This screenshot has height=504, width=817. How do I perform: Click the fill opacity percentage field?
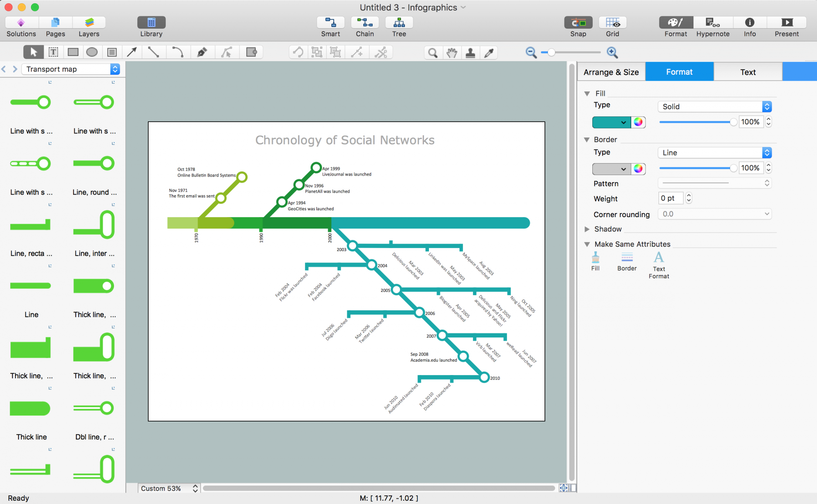click(751, 122)
